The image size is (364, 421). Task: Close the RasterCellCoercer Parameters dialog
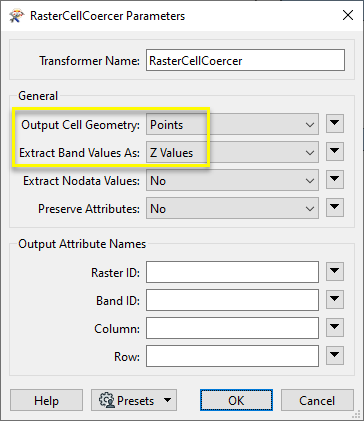click(x=348, y=15)
